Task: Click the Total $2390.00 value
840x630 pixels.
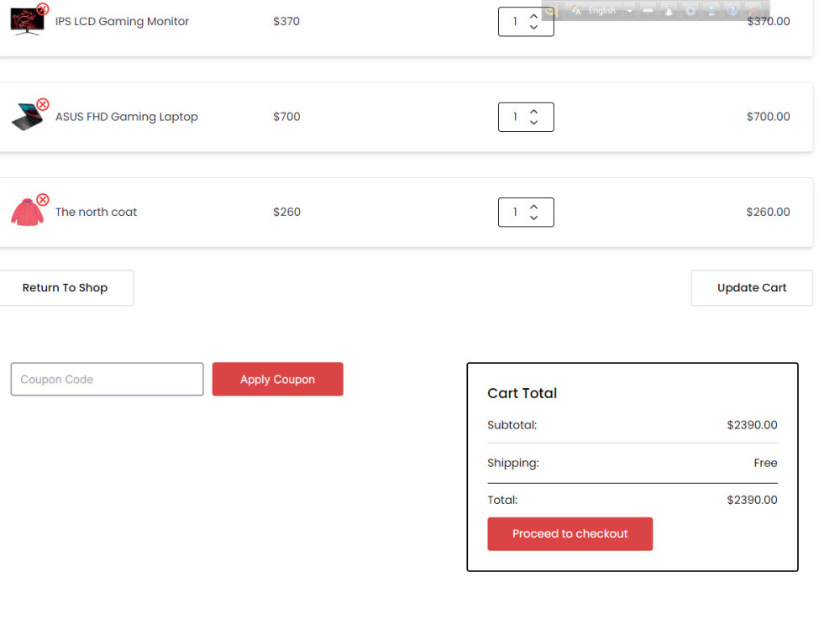Action: tap(752, 500)
